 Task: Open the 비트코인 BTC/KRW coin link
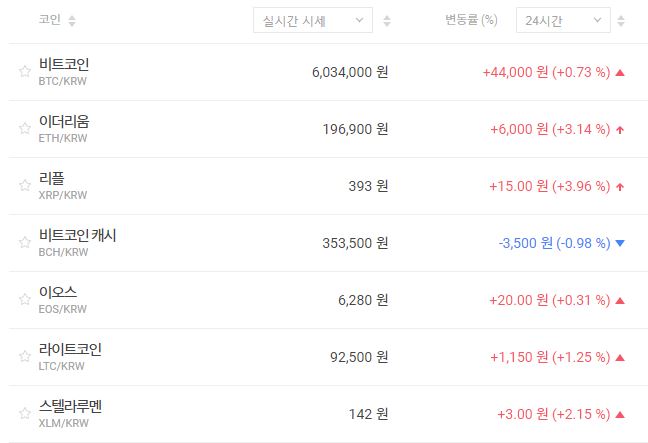64,65
